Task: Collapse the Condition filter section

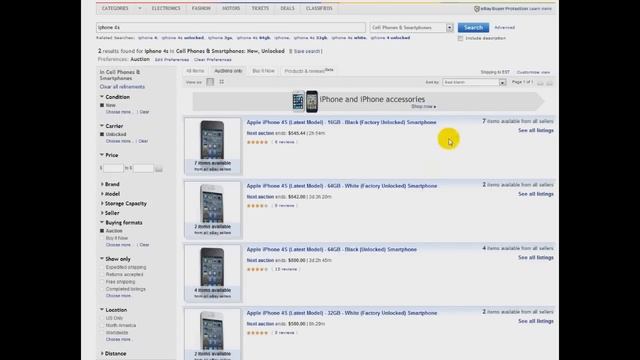Action: tap(102, 97)
